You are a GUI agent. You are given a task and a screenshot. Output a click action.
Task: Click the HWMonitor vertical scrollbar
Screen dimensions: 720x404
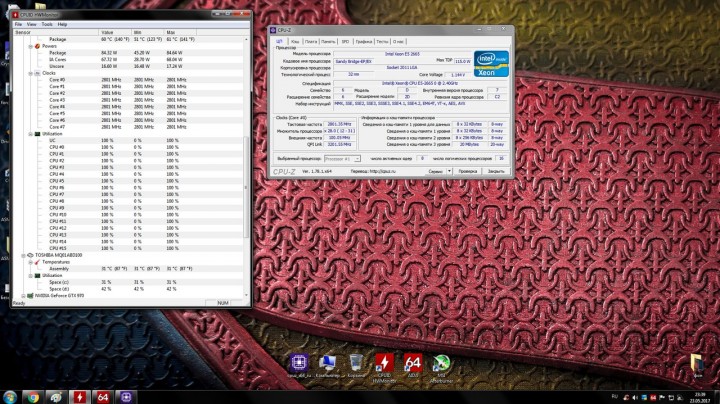246,187
